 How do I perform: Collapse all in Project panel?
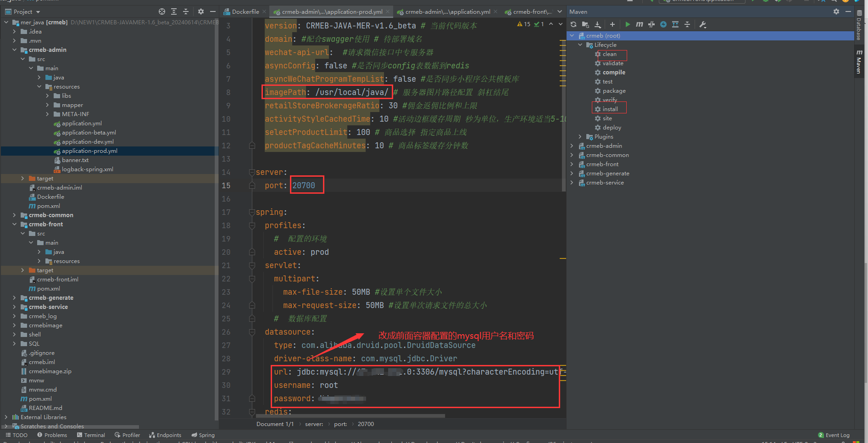click(x=186, y=11)
